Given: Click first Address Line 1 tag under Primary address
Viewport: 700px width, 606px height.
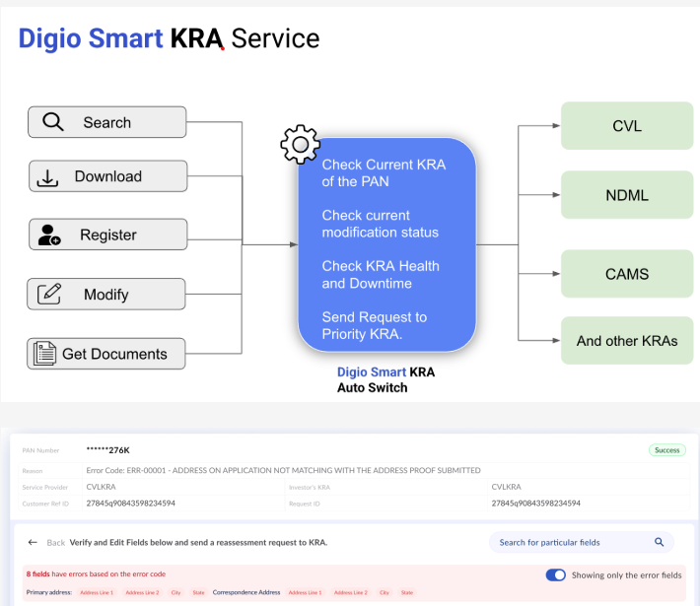Looking at the screenshot, I should tap(97, 592).
